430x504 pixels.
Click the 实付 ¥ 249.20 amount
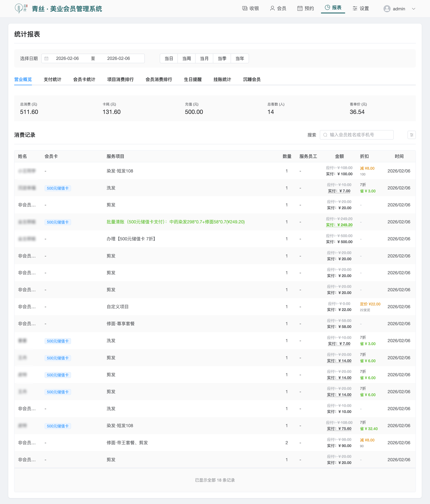point(339,225)
